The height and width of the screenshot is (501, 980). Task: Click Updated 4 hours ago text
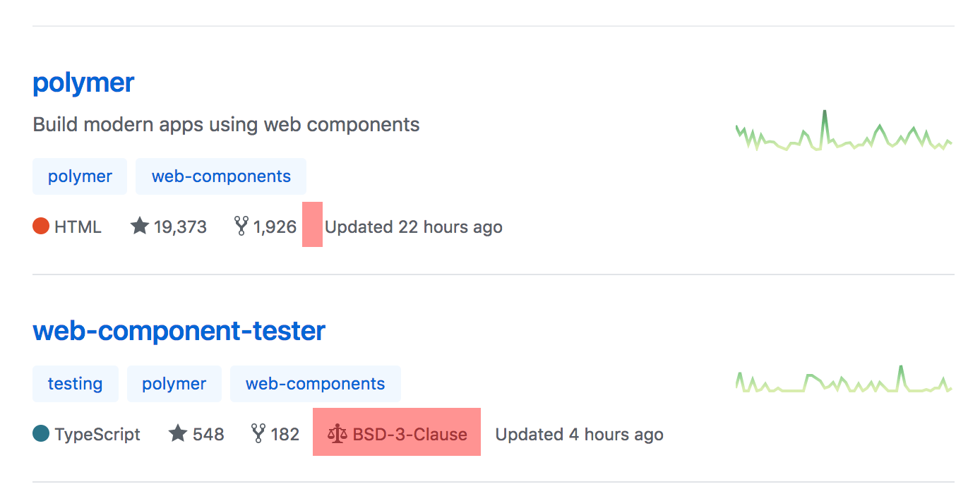click(578, 435)
